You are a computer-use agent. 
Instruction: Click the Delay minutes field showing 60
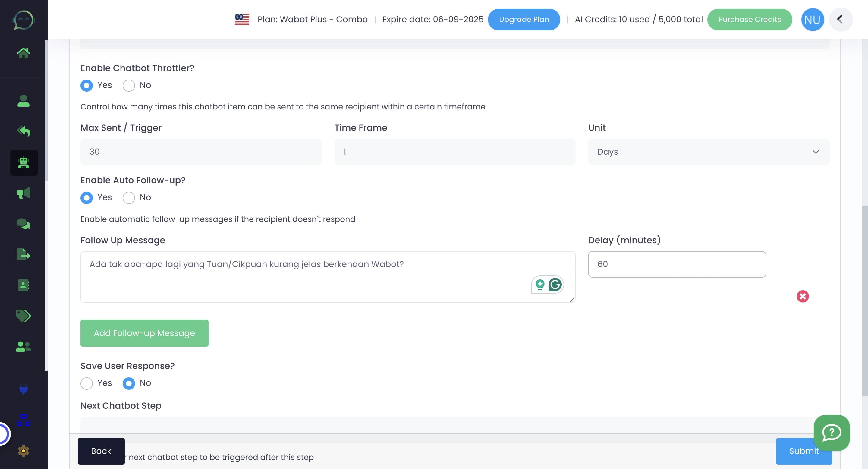(677, 264)
